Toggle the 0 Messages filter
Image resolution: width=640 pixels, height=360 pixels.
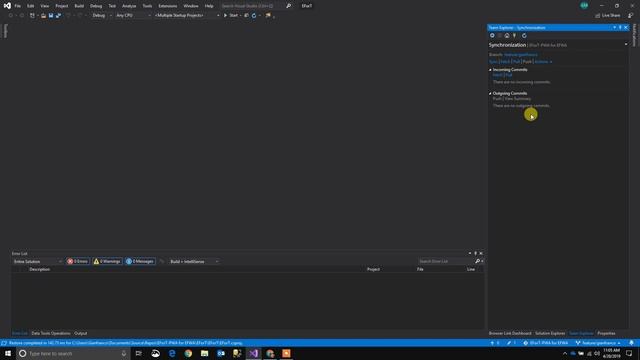pos(140,261)
